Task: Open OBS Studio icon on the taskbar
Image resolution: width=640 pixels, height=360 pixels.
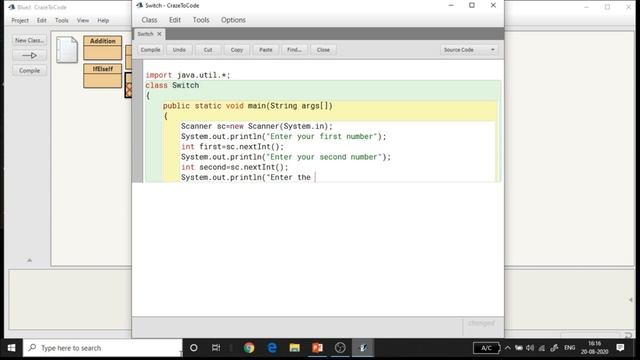Action: pyautogui.click(x=340, y=348)
